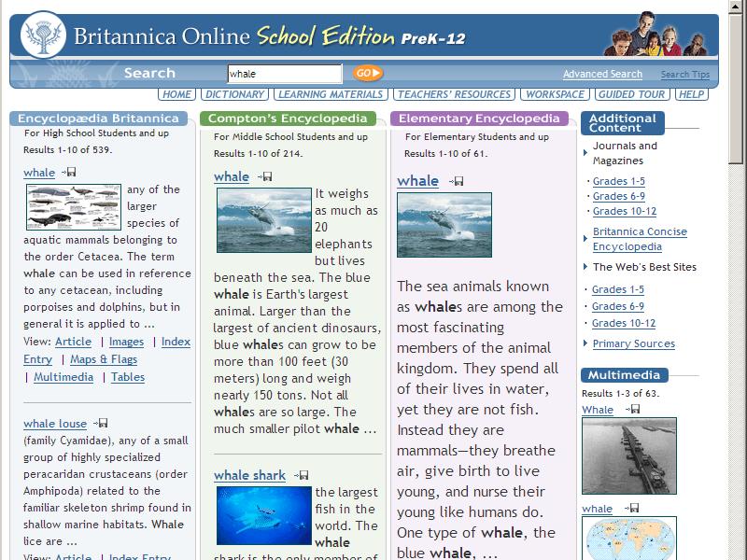Image resolution: width=747 pixels, height=560 pixels.
Task: View the whale Multimedia link
Action: pyautogui.click(x=63, y=377)
